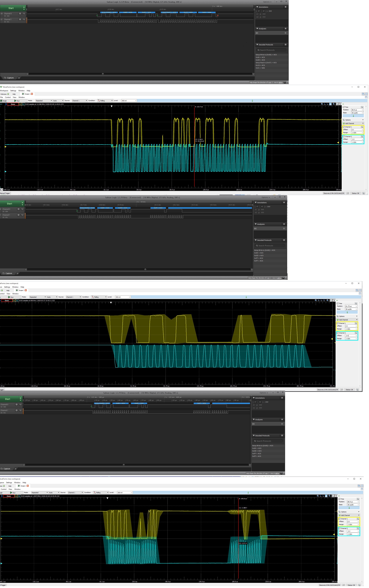Open Channel 0 gear settings in topmost Saleae window
The height and width of the screenshot is (588, 369).
20,14
